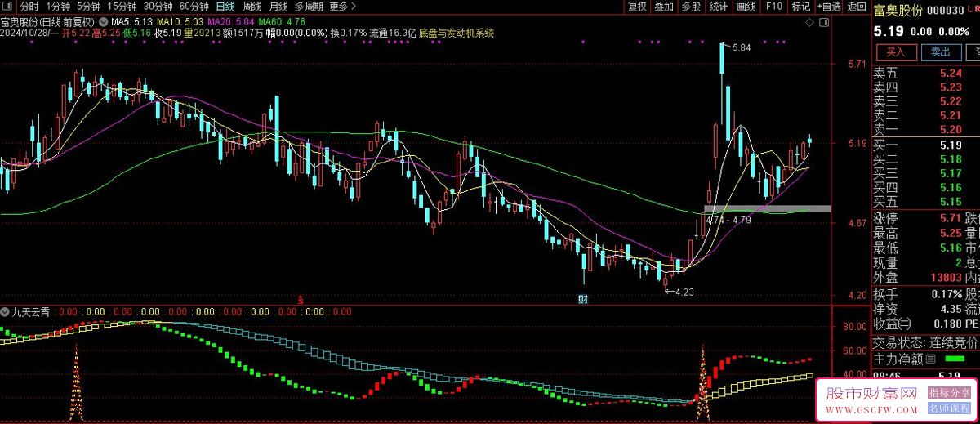Select the 30分钟 period tab
This screenshot has height=424, width=980.
(158, 7)
